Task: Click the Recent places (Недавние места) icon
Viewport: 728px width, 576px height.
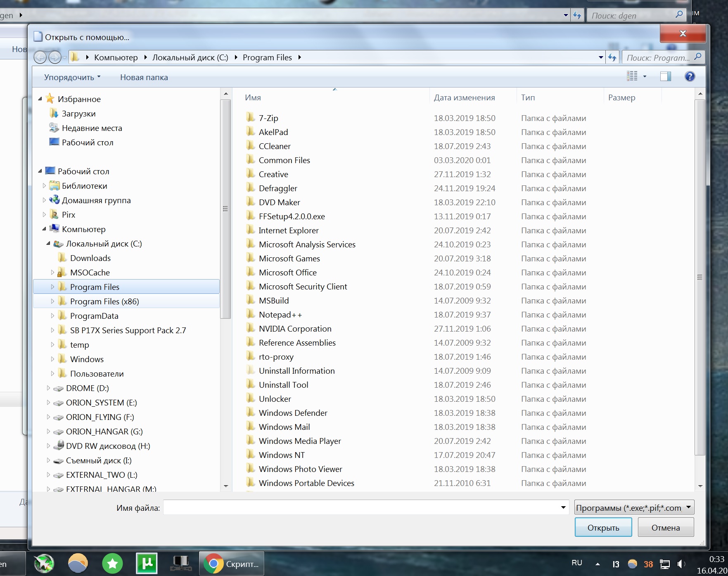Action: [x=54, y=128]
